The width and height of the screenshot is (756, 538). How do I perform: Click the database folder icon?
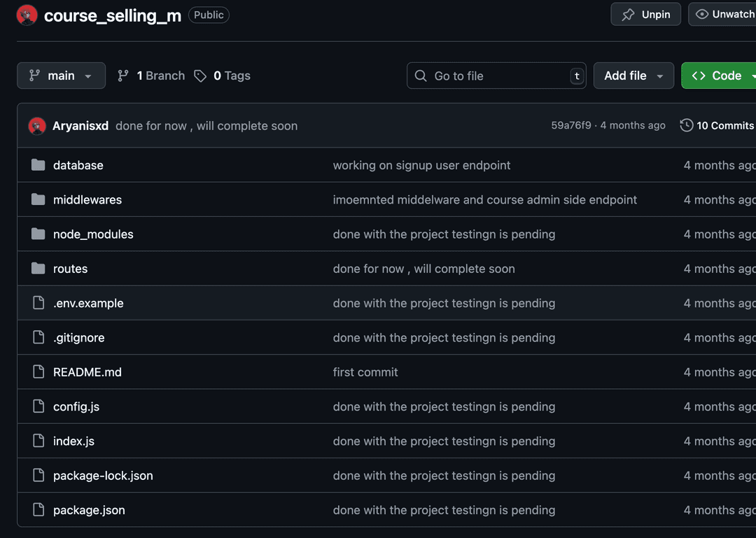[38, 165]
